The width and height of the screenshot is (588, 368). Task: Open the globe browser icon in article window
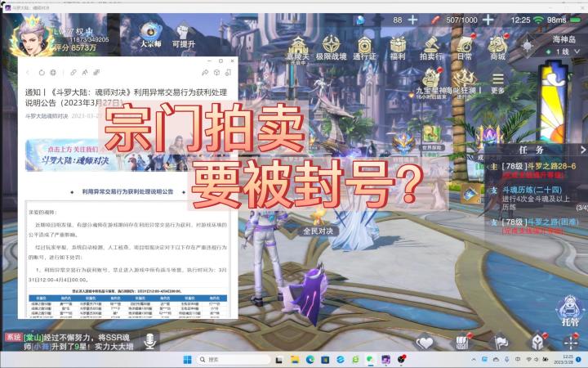(x=53, y=72)
